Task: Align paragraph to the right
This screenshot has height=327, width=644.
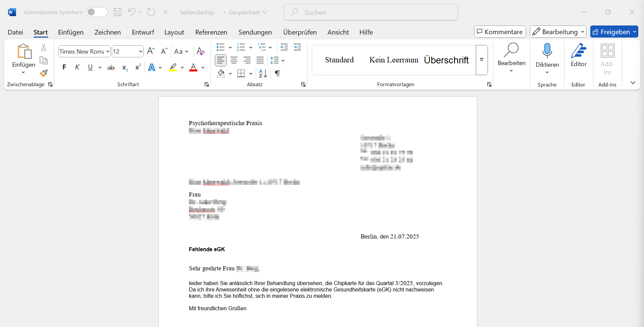Action: (247, 60)
